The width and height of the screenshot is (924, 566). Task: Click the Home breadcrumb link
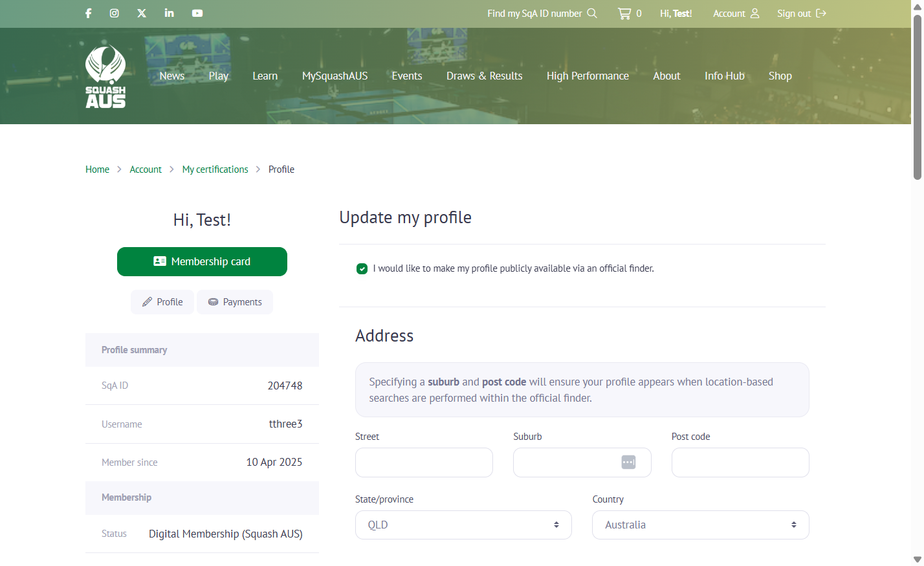tap(98, 169)
